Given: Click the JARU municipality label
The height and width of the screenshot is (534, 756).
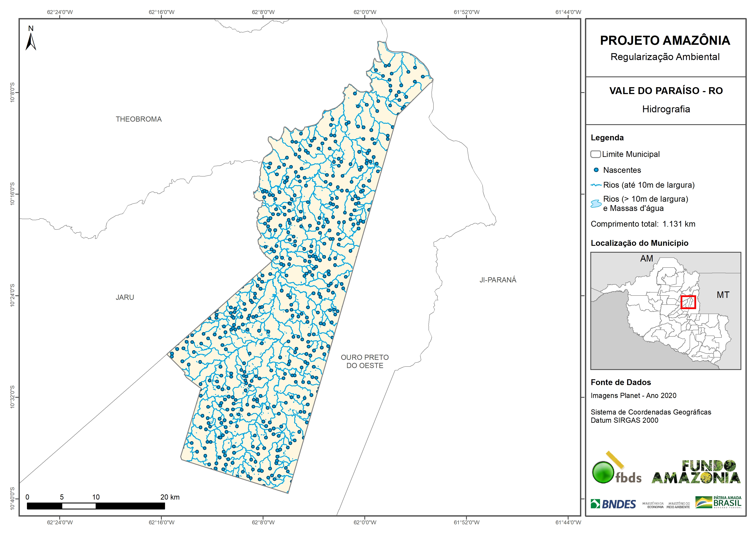Looking at the screenshot, I should pyautogui.click(x=125, y=297).
